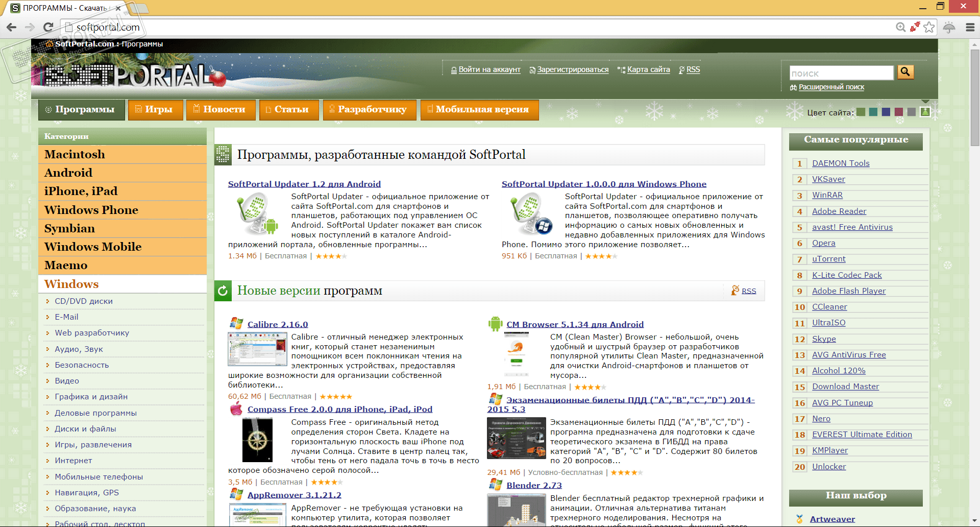The image size is (980, 527).
Task: Expand the iPhone, iPad category
Action: tap(122, 191)
